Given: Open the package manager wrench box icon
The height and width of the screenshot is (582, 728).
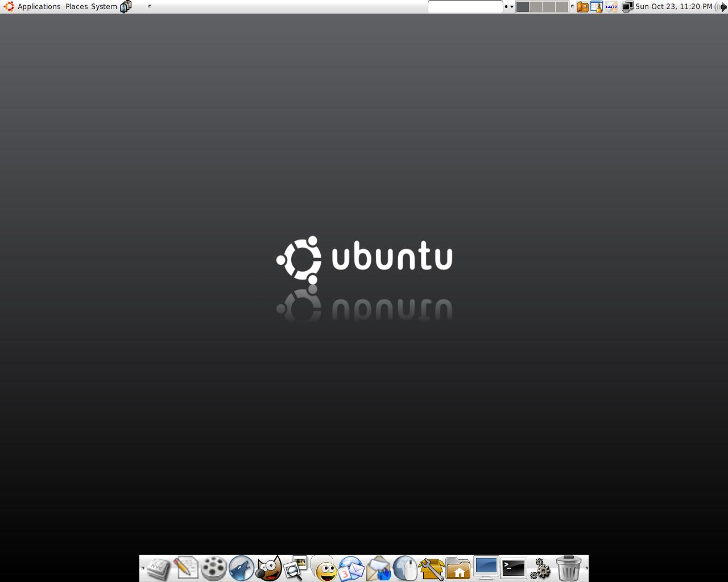Looking at the screenshot, I should click(x=432, y=568).
